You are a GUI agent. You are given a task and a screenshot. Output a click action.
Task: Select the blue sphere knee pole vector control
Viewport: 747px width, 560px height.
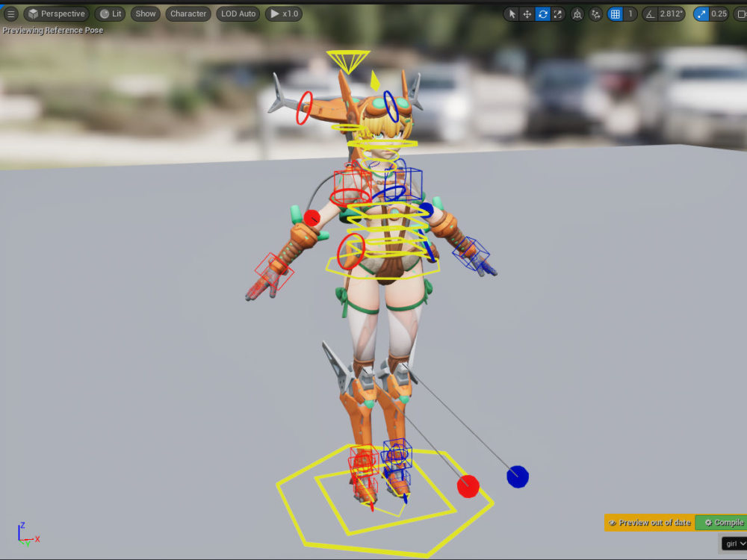click(518, 476)
